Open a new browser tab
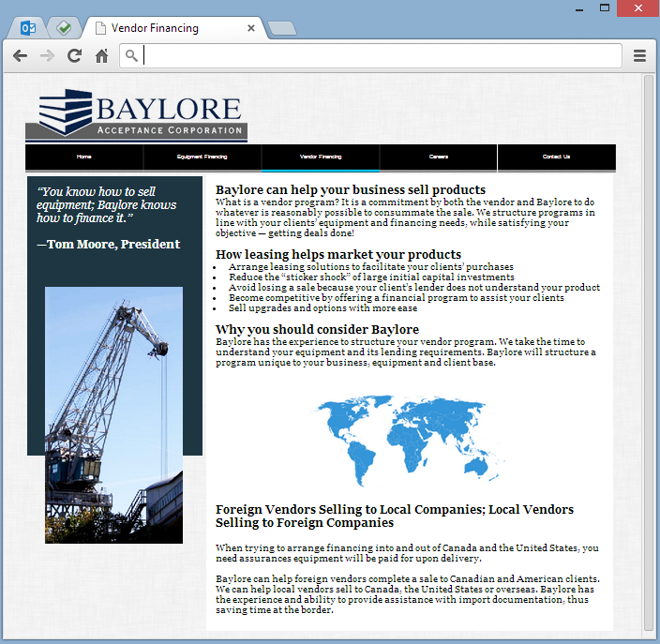 coord(281,28)
